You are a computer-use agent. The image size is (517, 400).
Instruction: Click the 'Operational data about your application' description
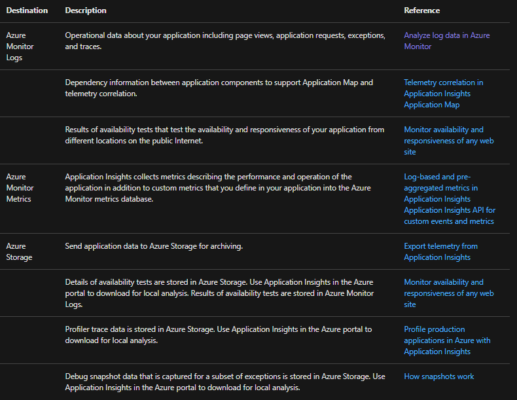click(225, 41)
